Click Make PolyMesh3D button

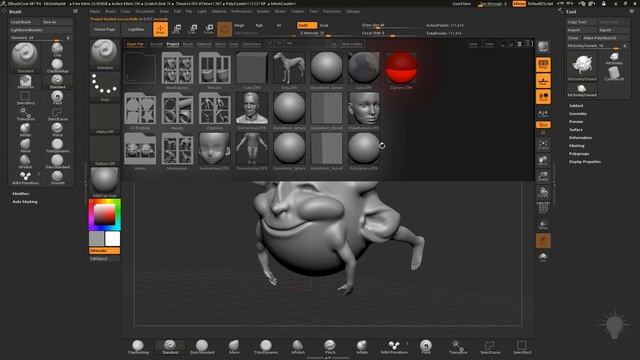[x=605, y=38]
